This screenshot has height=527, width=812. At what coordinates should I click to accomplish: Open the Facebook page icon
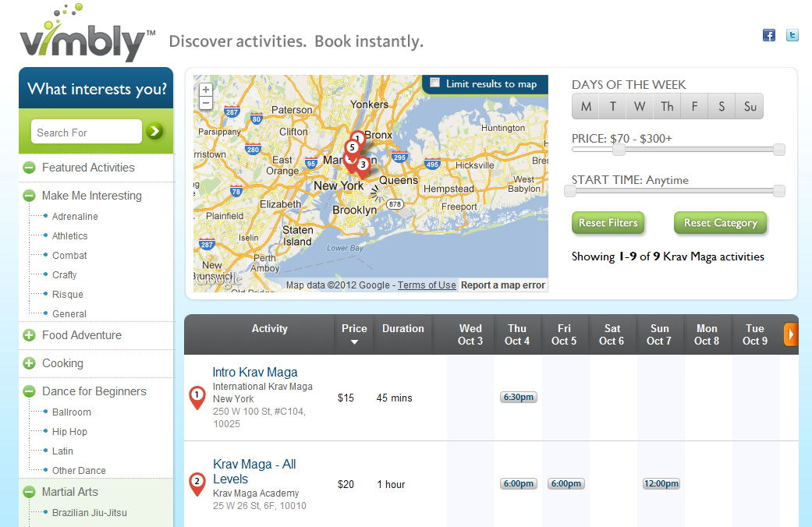pos(769,35)
